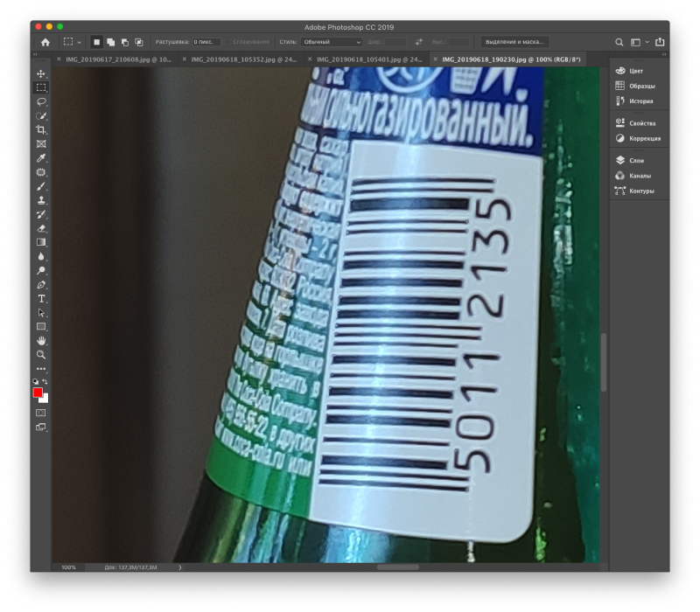
Task: Toggle Quick Mask mode
Action: pyautogui.click(x=41, y=413)
